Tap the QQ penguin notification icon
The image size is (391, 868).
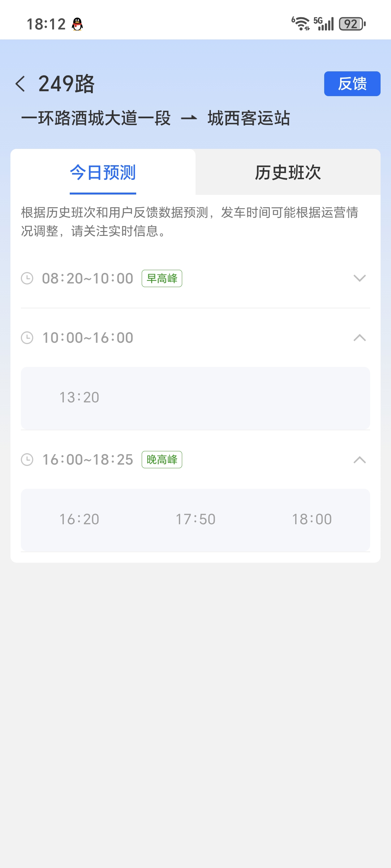pyautogui.click(x=77, y=24)
